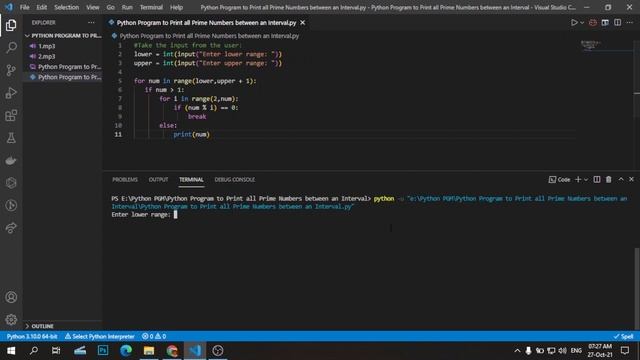The image size is (640, 360).
Task: Open the Testing flask view
Action: [x=11, y=138]
